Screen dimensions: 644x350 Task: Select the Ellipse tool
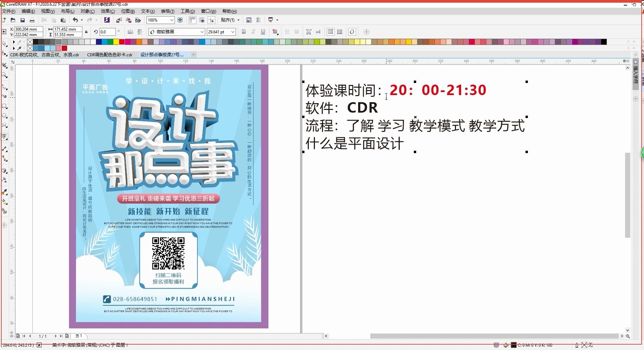[4, 116]
